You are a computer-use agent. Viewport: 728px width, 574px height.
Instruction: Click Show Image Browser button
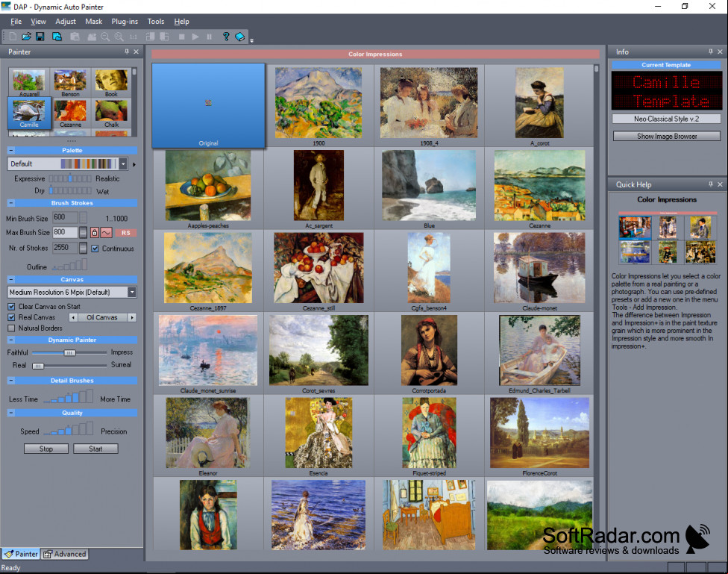(667, 136)
